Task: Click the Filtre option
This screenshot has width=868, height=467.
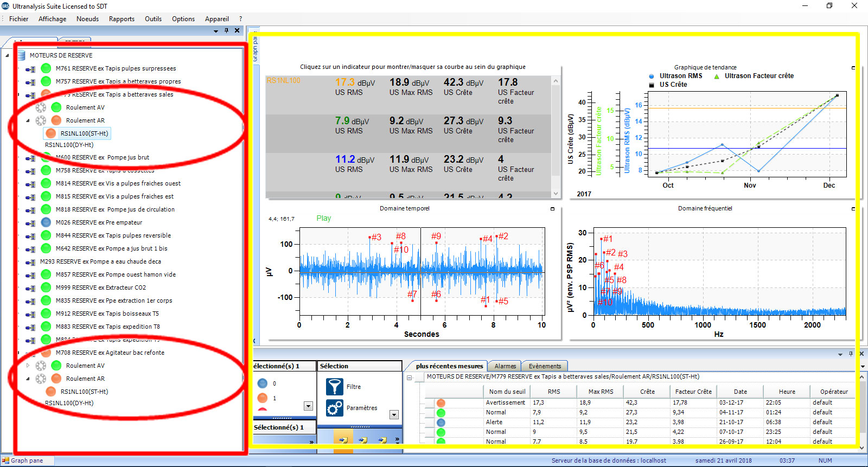Action: click(x=354, y=387)
